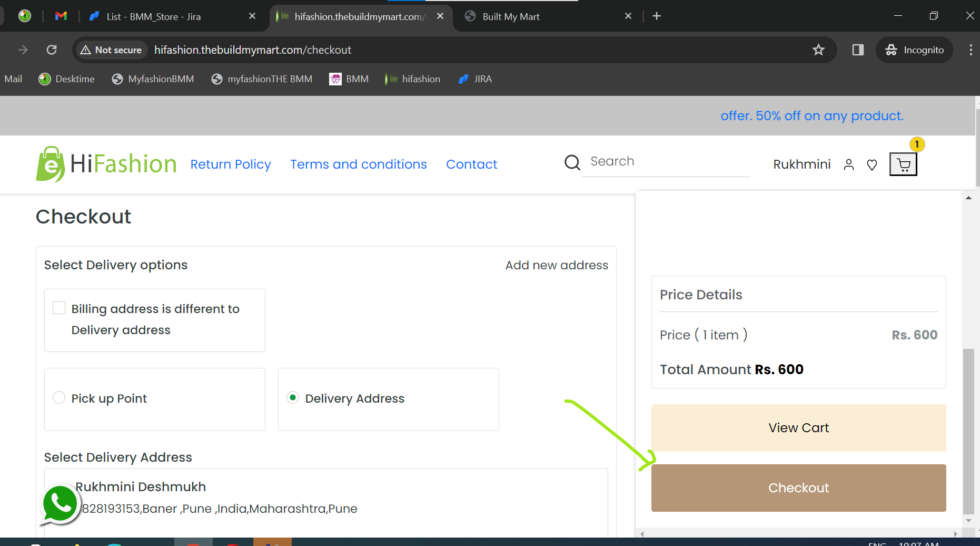Click the Total Amount Rs. 600 line
This screenshot has height=546, width=980.
pos(731,369)
